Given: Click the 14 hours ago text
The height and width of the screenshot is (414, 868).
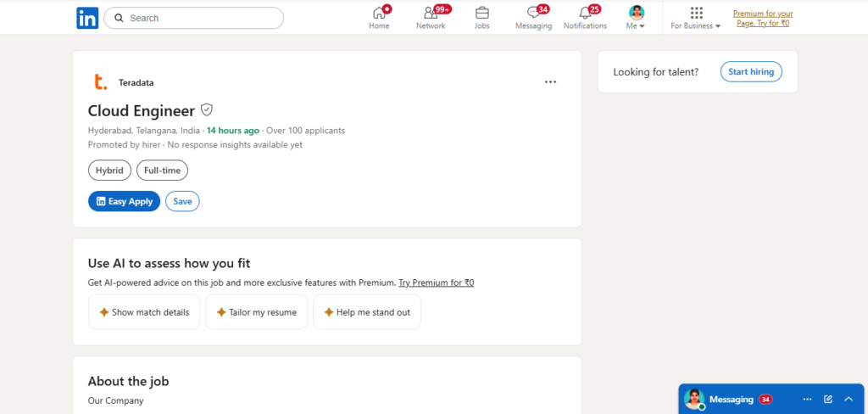Looking at the screenshot, I should tap(233, 131).
